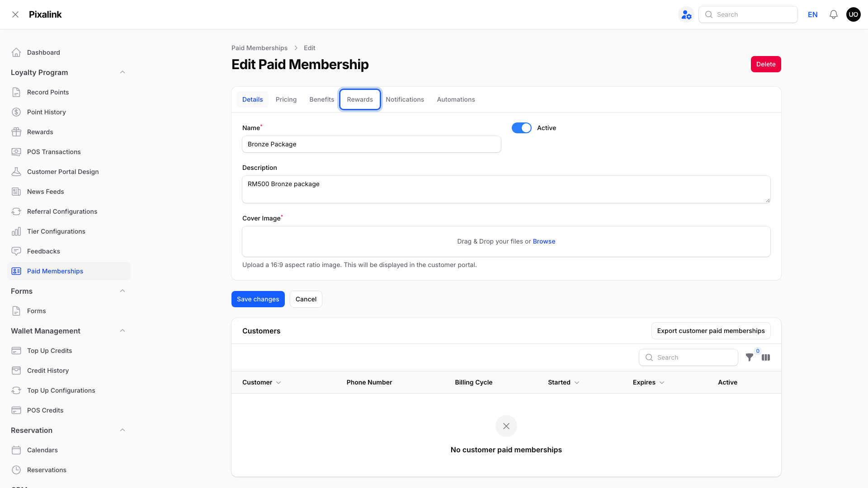Open the notifications bell
The image size is (868, 488).
click(x=834, y=14)
